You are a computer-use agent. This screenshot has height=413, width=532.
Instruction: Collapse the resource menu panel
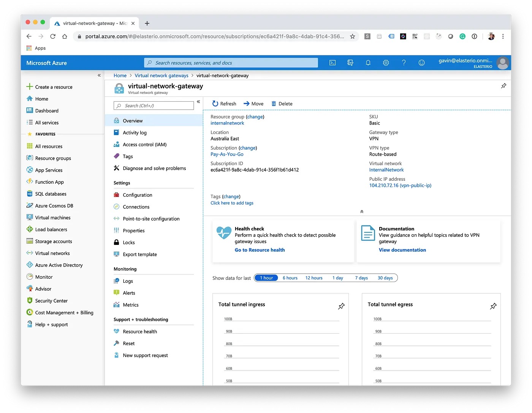pos(198,102)
